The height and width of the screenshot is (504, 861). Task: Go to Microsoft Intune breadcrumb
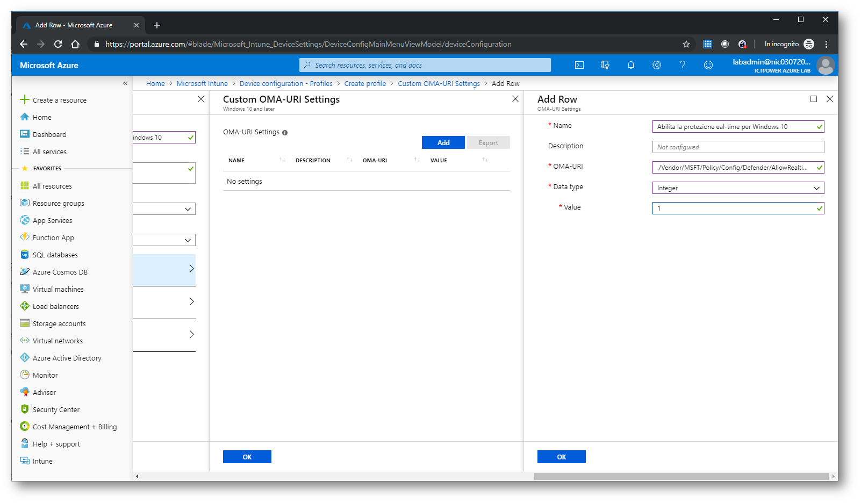pos(202,83)
